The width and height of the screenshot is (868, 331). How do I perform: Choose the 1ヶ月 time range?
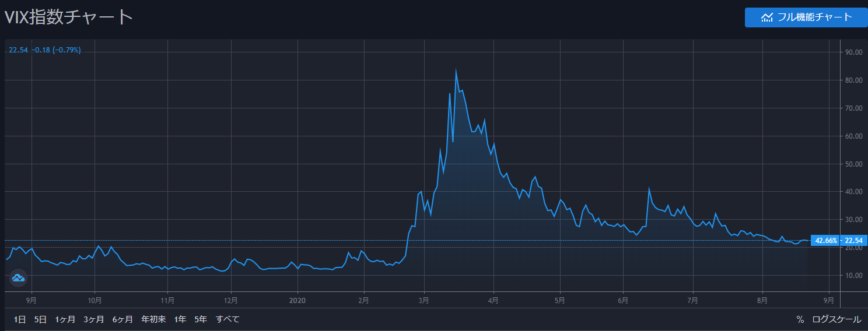click(x=65, y=319)
